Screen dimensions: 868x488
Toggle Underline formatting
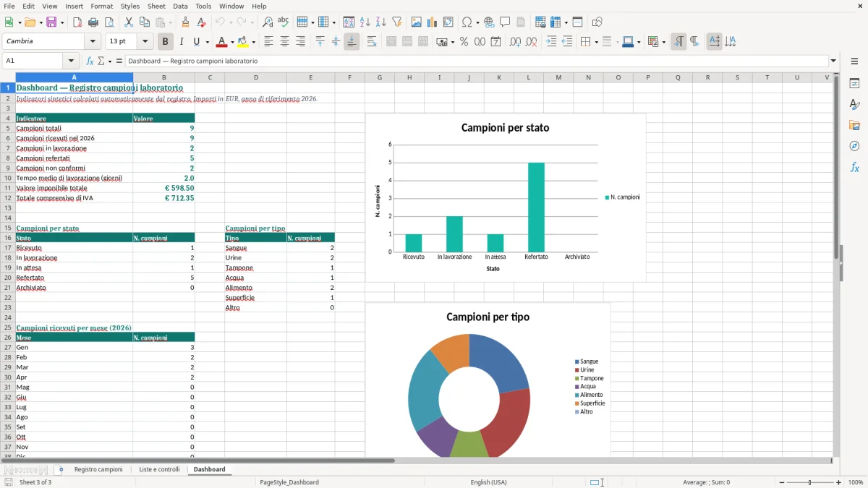pos(196,42)
